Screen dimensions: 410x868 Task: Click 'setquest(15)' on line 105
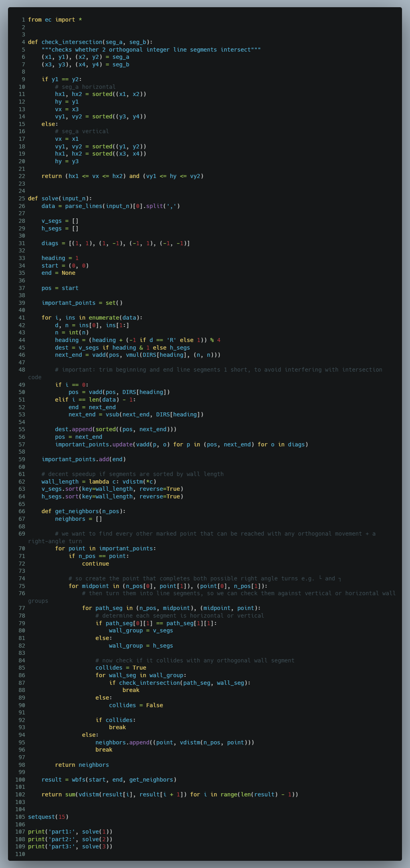[x=48, y=817]
